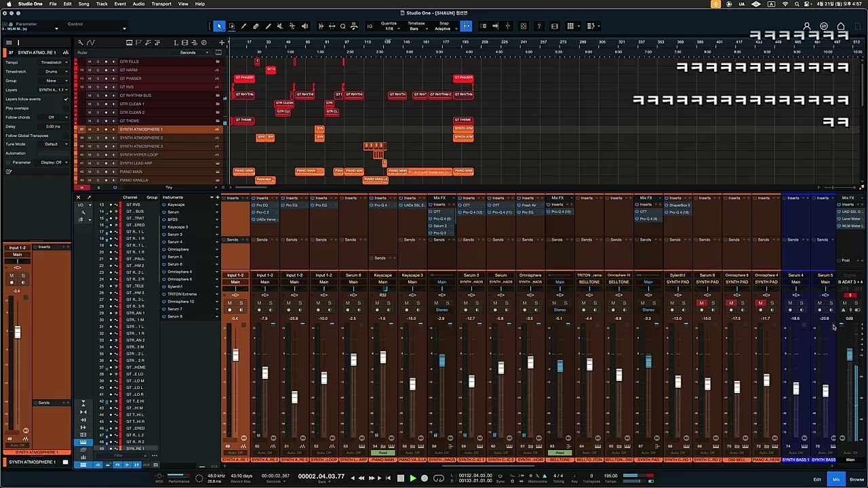Click the PIANO MAIN channel volume fader
This screenshot has height=488, width=868.
click(x=382, y=357)
